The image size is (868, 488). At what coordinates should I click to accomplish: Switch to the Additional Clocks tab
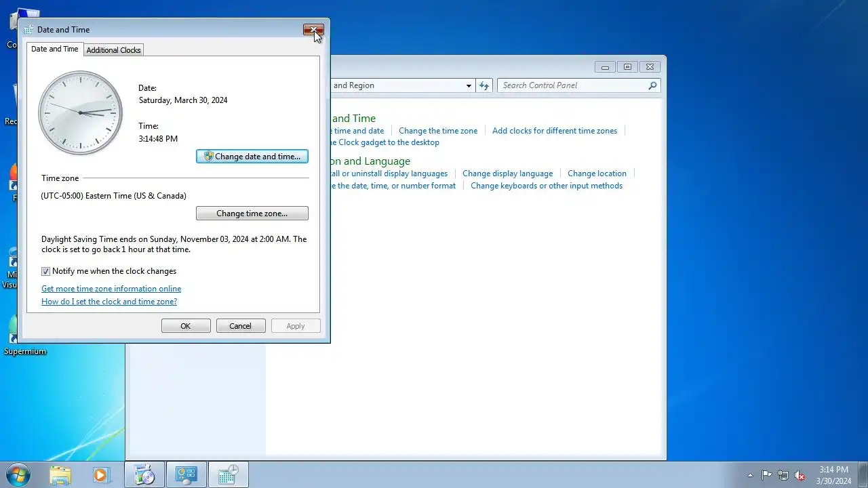tap(113, 50)
